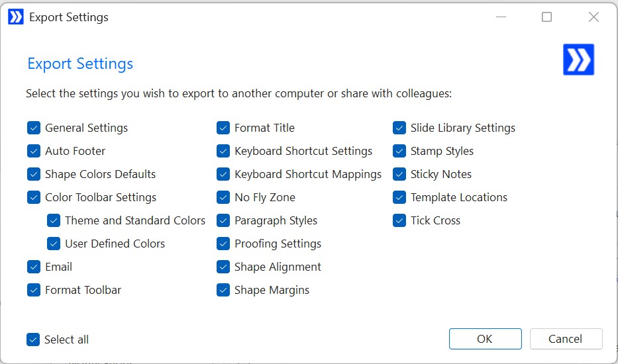Disable User Defined Colors export
The image size is (618, 364).
(x=54, y=244)
